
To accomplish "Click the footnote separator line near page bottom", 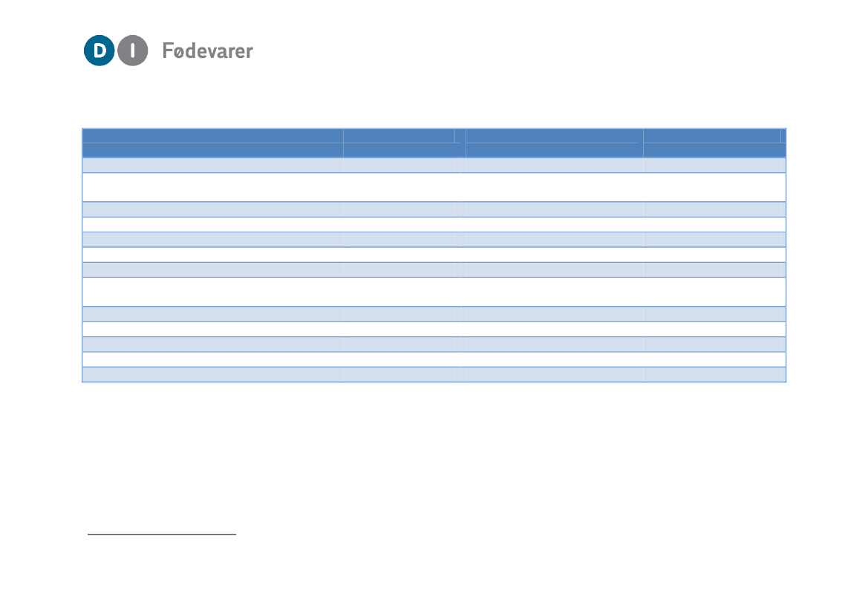I will click(161, 533).
